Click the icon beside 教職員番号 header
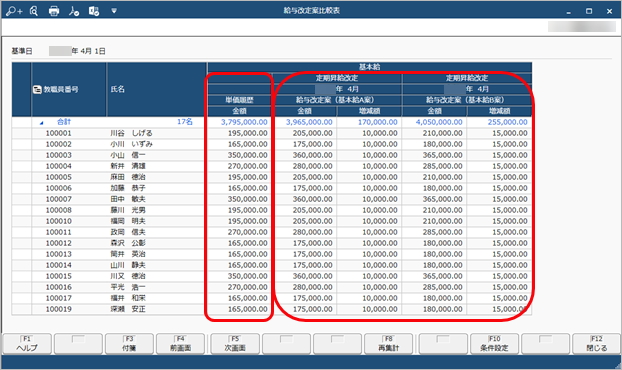Viewport: 622px width, 370px height. point(37,90)
